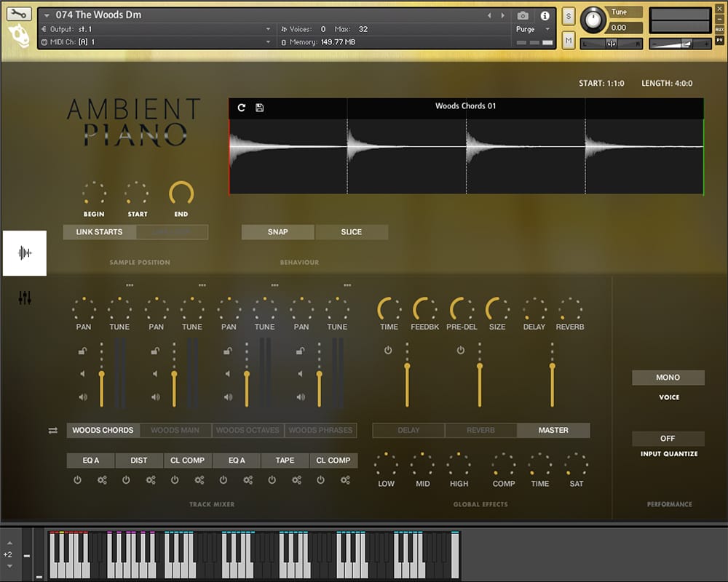Click the Mono voice button

[x=668, y=378]
